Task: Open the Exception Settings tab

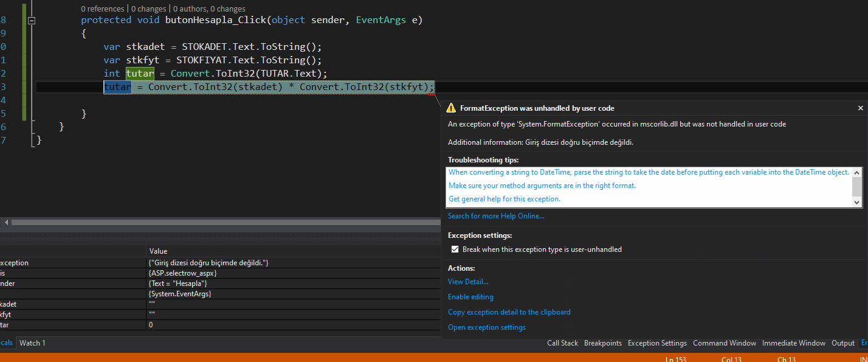Action: [x=657, y=343]
